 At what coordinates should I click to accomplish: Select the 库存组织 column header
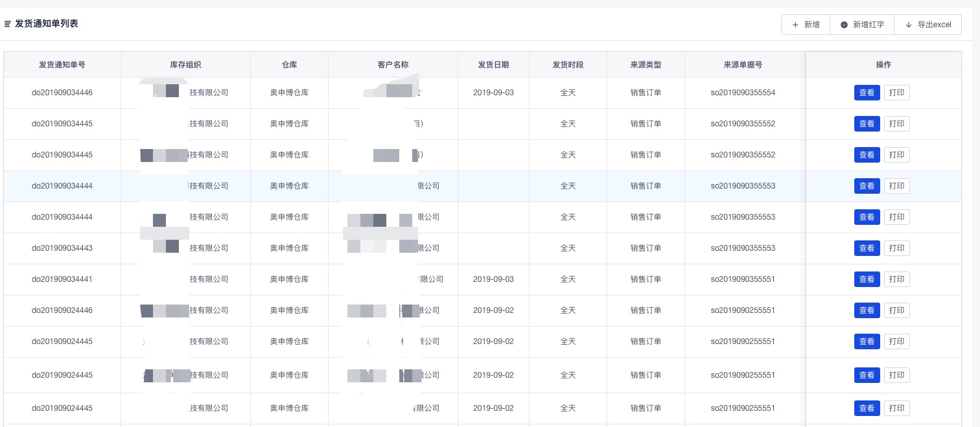(x=185, y=65)
